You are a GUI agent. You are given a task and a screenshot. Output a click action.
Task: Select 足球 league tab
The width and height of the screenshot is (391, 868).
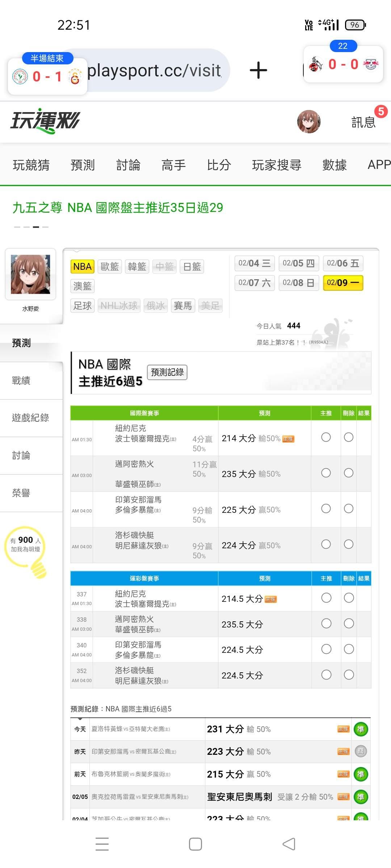click(82, 306)
